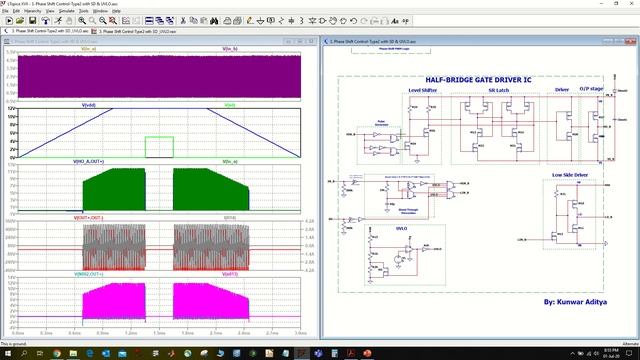The height and width of the screenshot is (360, 640).
Task: Click the 'Level Shifter' schematic label
Action: 423,90
